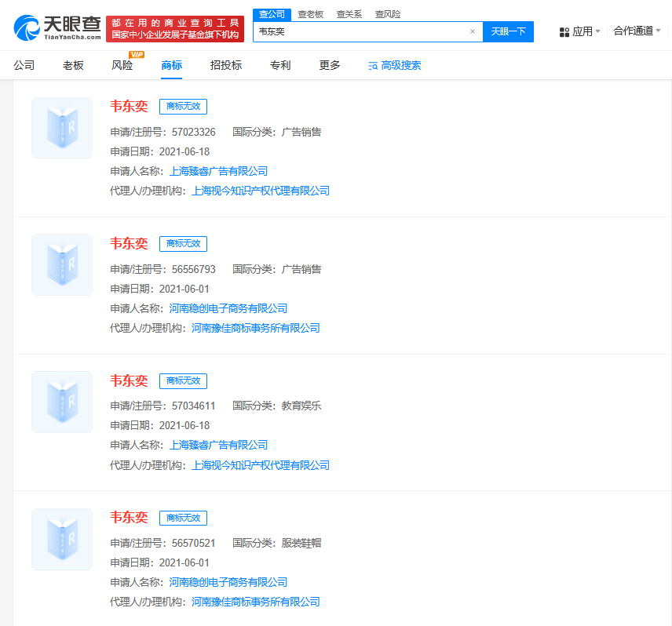Open the 风险 VIP navigation tab
Image resolution: width=672 pixels, height=626 pixels.
tap(122, 66)
